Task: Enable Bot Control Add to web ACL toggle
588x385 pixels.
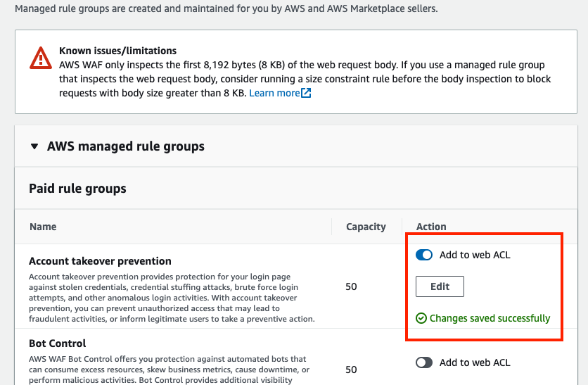Action: (424, 362)
